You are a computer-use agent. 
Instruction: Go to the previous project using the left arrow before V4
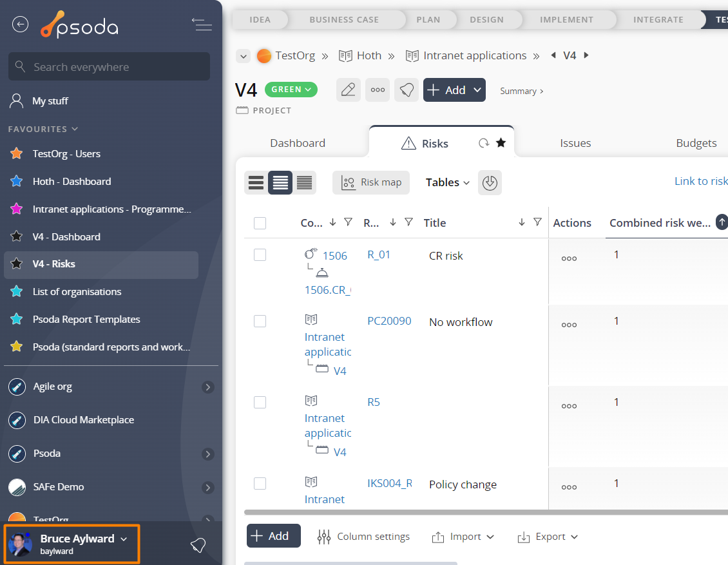point(553,55)
